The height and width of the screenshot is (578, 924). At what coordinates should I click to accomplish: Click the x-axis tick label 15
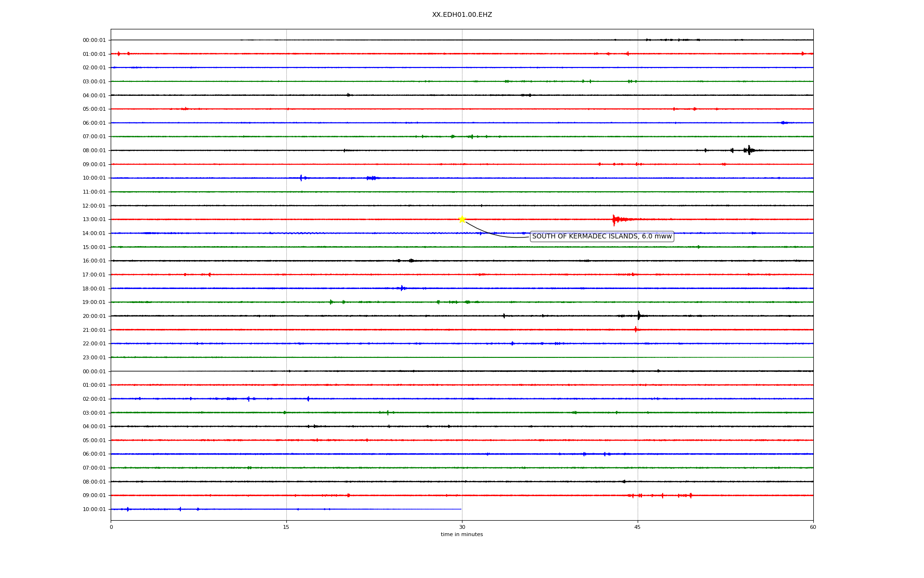[x=286, y=527]
